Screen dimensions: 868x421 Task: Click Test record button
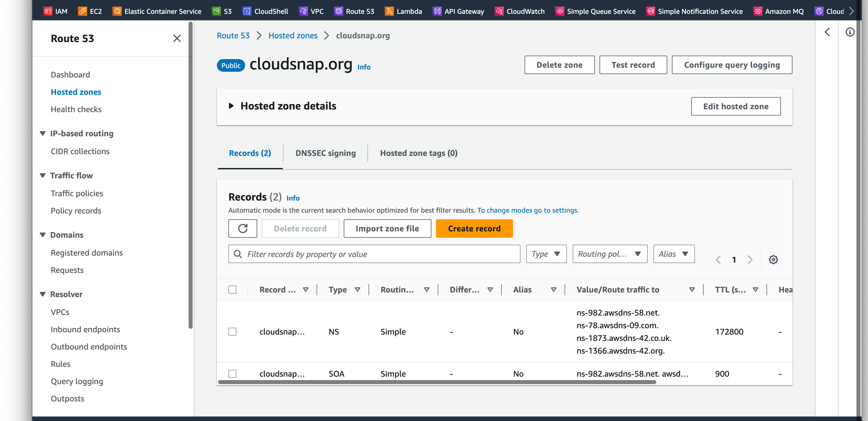point(633,65)
